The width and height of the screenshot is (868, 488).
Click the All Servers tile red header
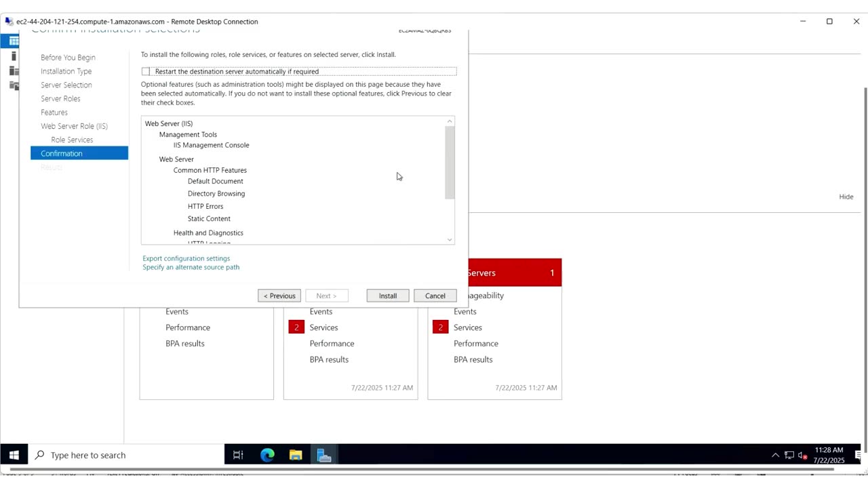point(515,272)
